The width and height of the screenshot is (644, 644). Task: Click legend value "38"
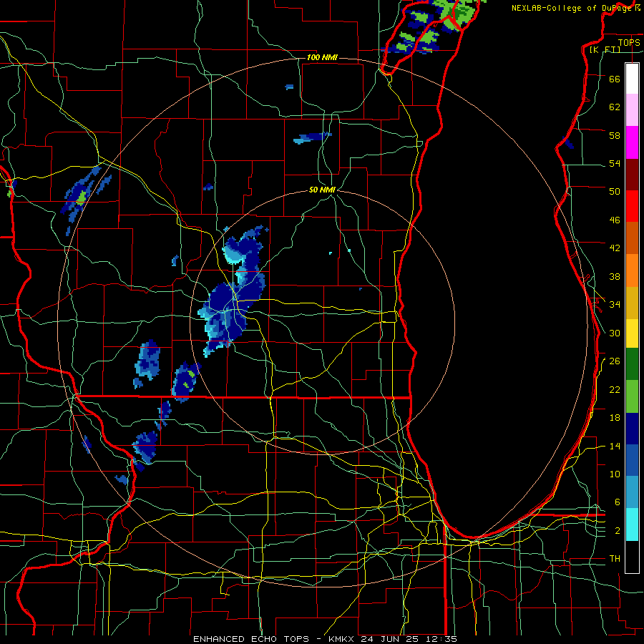point(615,276)
